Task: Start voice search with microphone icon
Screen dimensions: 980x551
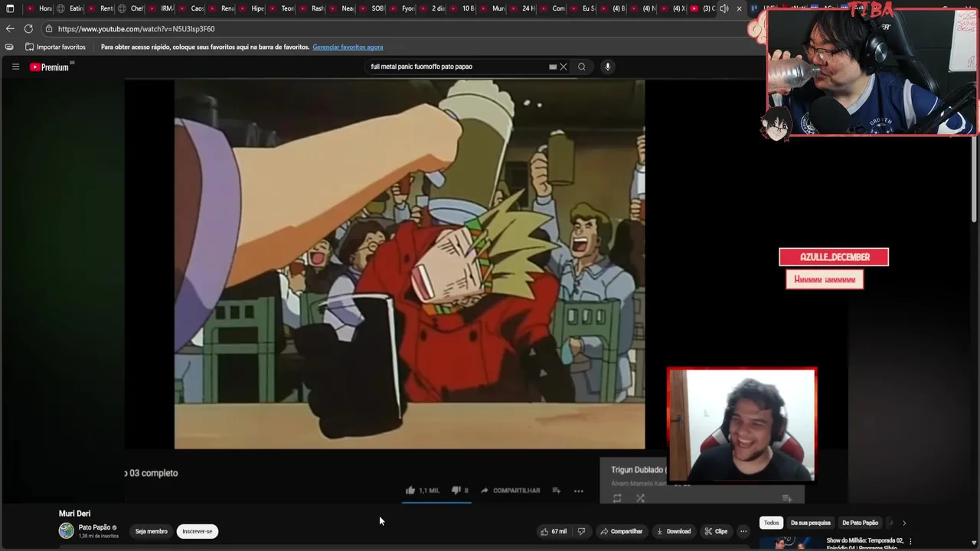Action: pyautogui.click(x=608, y=67)
